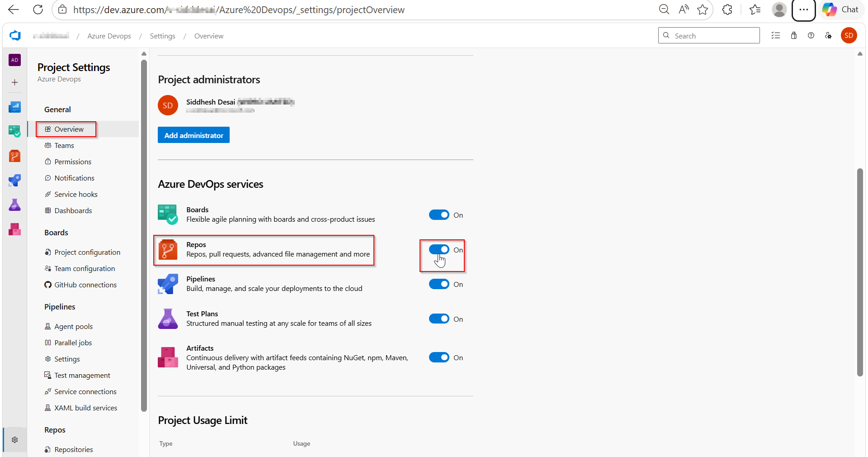Image resolution: width=868 pixels, height=457 pixels.
Task: Open the User settings icon in header
Action: tap(828, 35)
